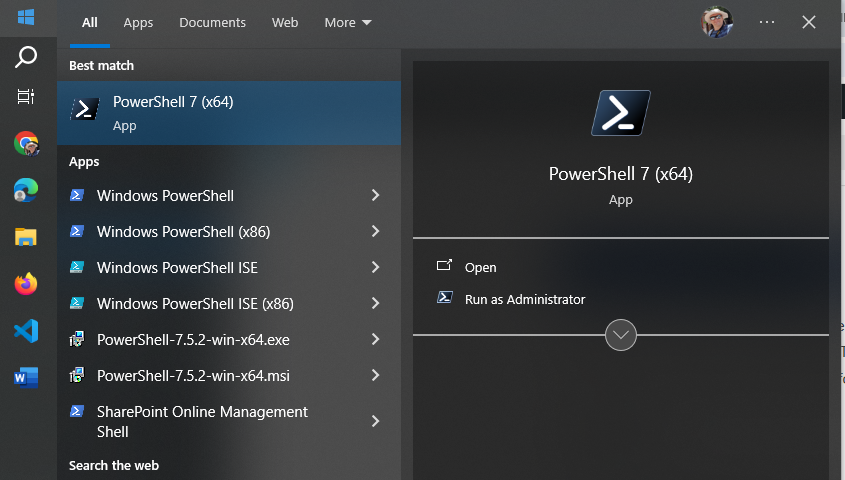The image size is (845, 480).
Task: Expand SharePoint Online Management Shell chevron
Action: tap(376, 421)
